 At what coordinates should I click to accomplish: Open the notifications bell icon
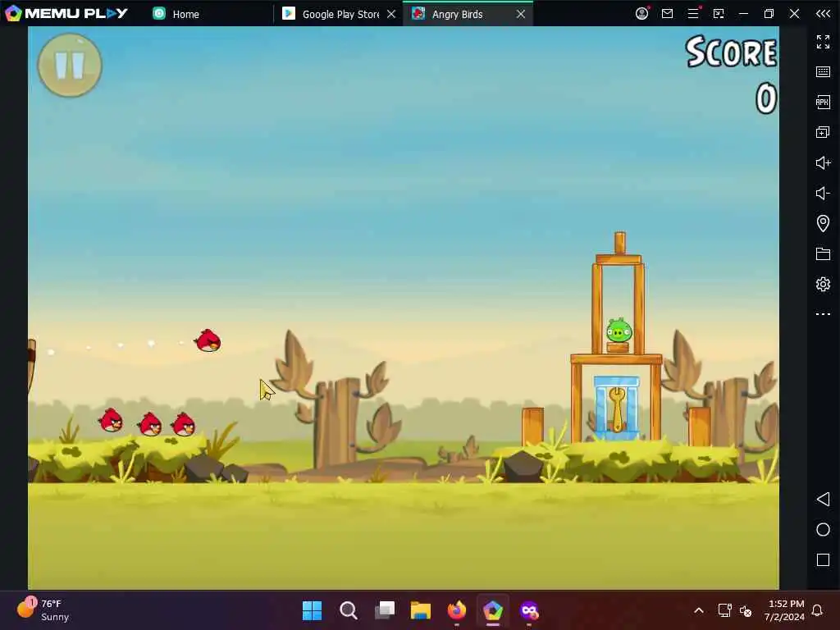[817, 610]
